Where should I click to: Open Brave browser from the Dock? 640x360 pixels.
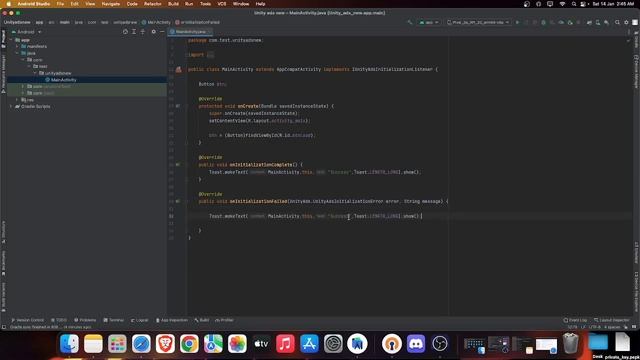tap(165, 344)
